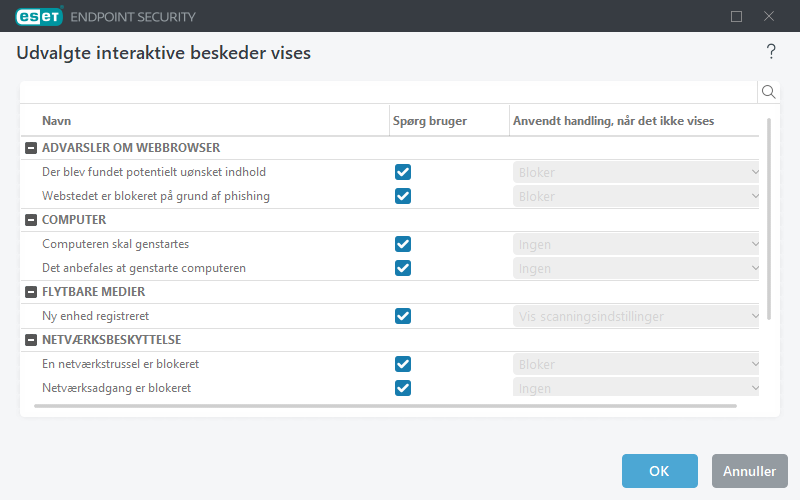Viewport: 800px width, 500px height.
Task: Close the ESET Endpoint Security window
Action: pyautogui.click(x=768, y=16)
